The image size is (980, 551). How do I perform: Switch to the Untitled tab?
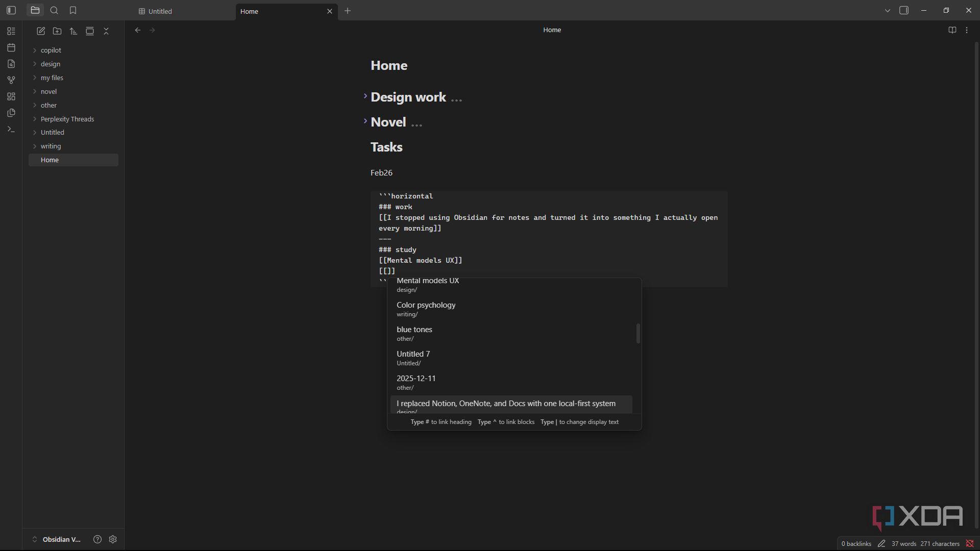[x=184, y=11]
